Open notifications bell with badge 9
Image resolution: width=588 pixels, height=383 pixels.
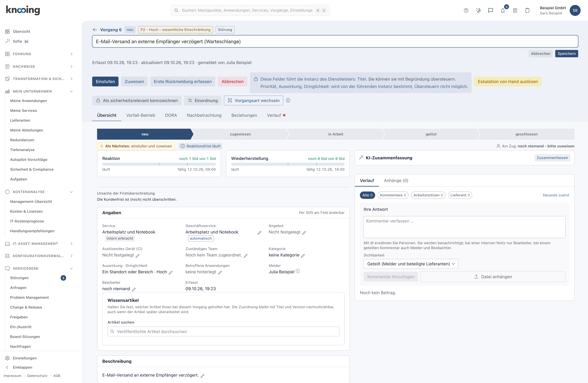click(x=503, y=10)
